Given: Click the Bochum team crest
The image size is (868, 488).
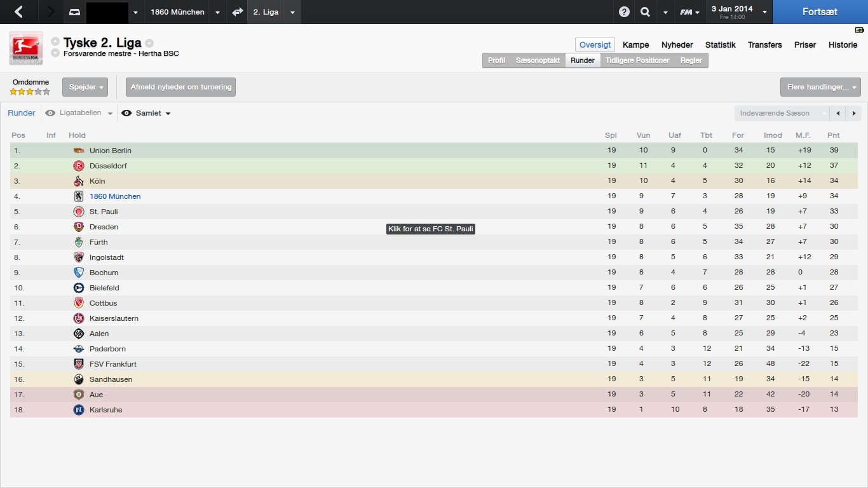Looking at the screenshot, I should click(x=79, y=273).
